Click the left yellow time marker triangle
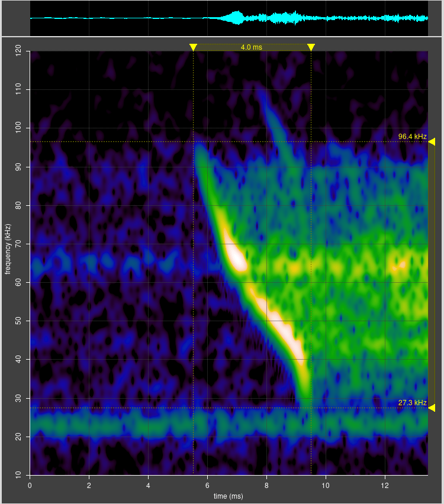 pos(193,47)
